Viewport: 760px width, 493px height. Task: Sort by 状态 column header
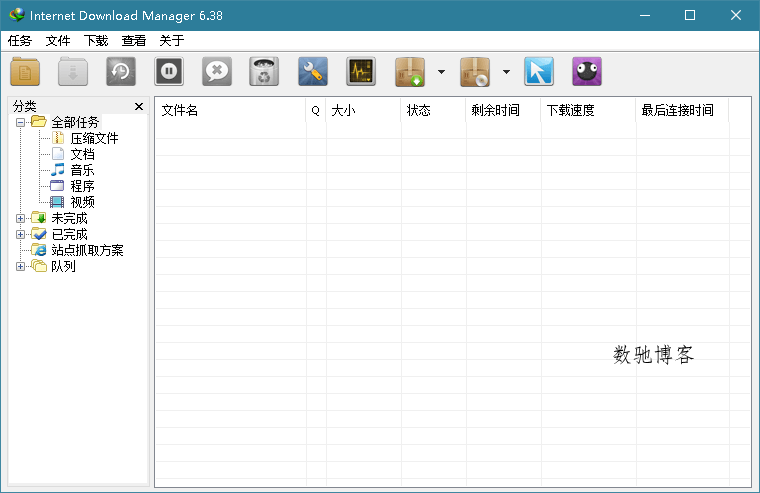click(433, 111)
